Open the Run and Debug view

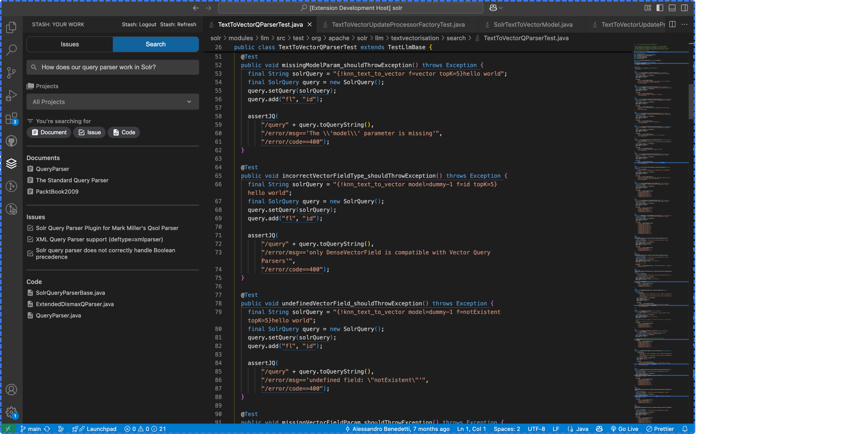11,95
